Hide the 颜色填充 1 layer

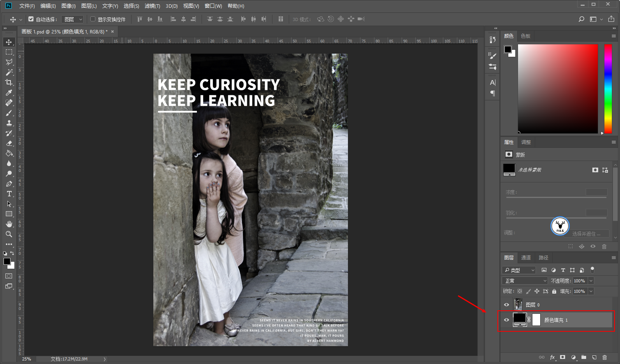coord(506,320)
